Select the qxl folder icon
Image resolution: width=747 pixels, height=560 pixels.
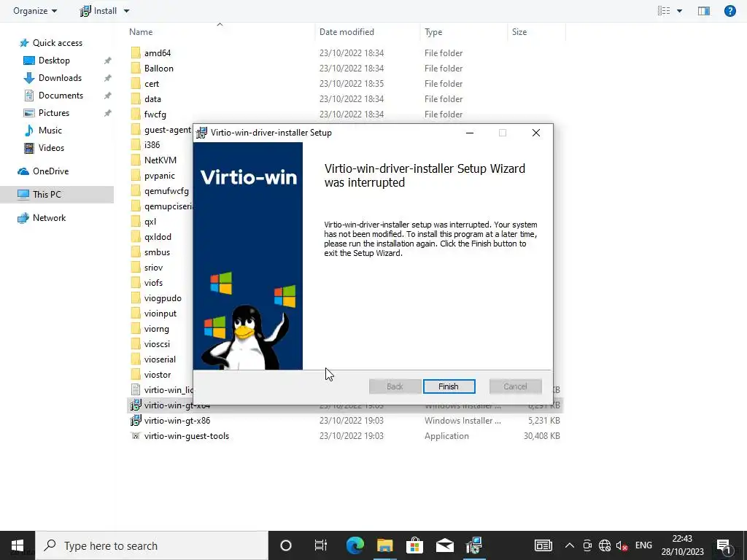point(136,222)
